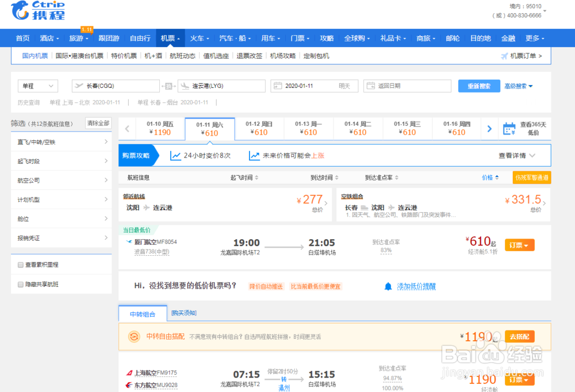Switch to 中转组合 tab

[x=143, y=314]
